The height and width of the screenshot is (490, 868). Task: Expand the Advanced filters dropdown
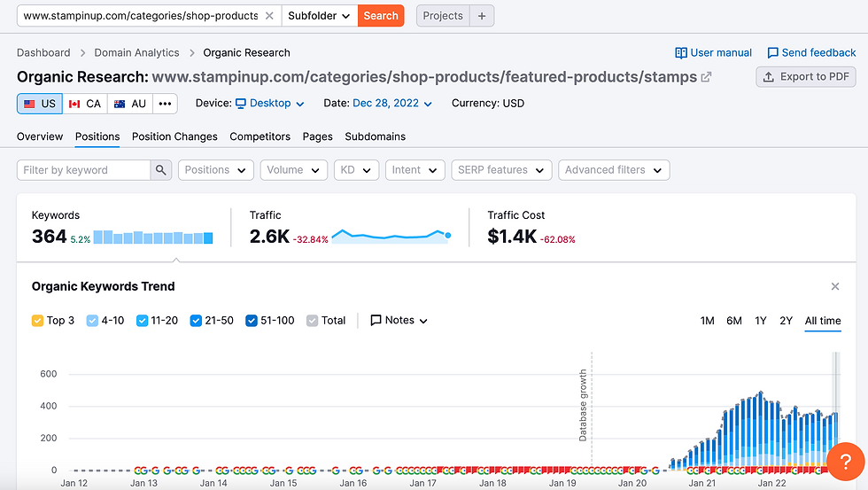pos(614,170)
